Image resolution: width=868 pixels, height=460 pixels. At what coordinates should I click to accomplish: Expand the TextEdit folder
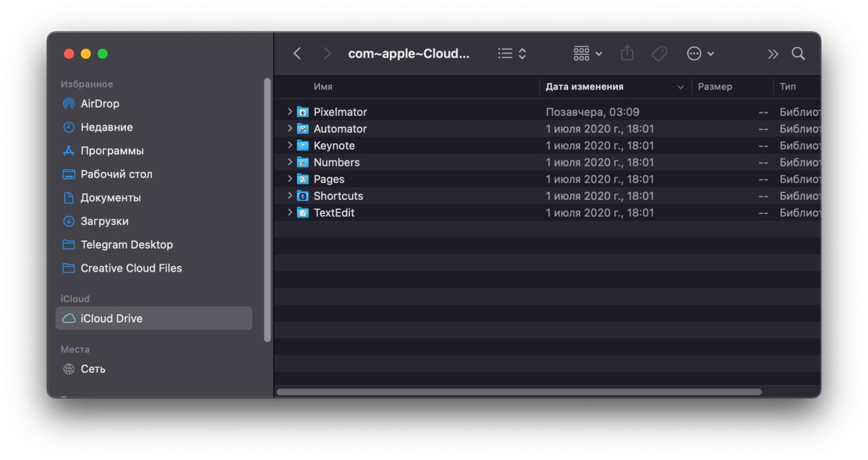(x=290, y=213)
